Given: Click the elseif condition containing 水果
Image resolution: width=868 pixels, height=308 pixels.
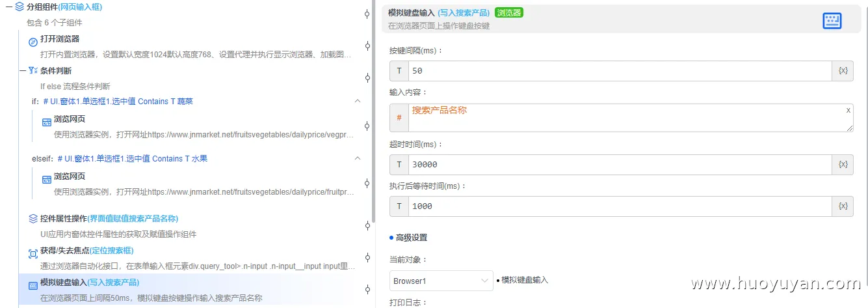Looking at the screenshot, I should point(133,159).
